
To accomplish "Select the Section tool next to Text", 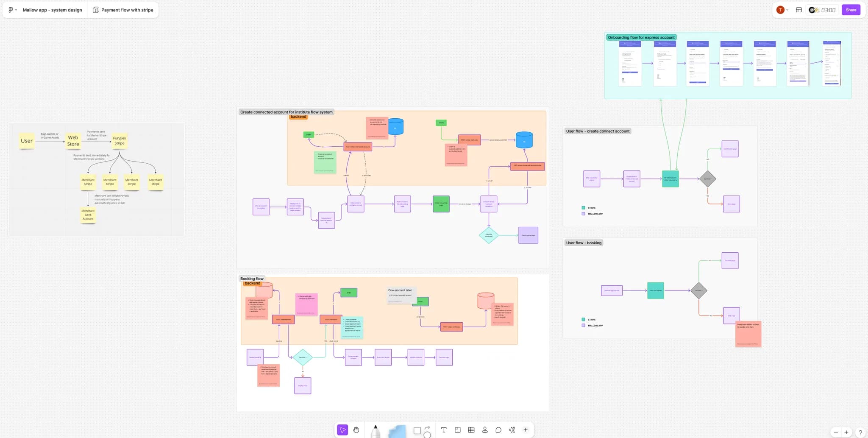I will 457,430.
